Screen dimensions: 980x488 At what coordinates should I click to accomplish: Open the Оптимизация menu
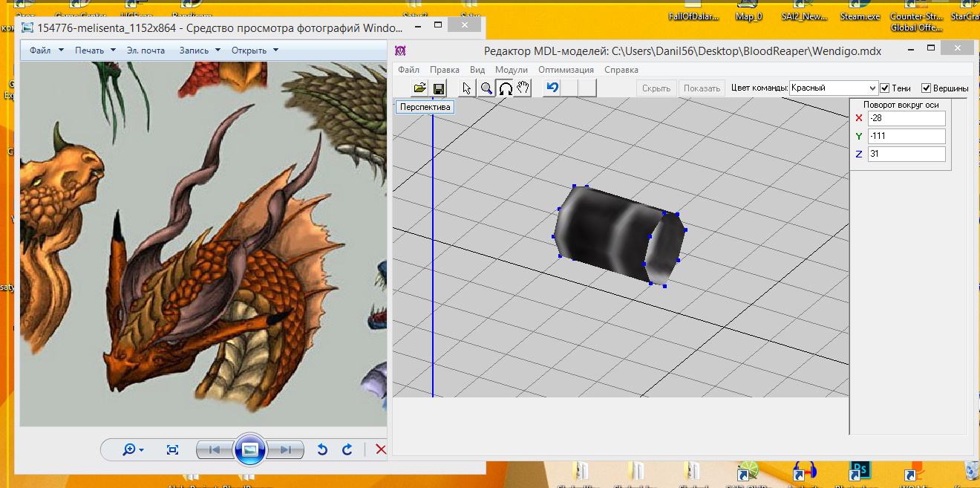click(566, 70)
